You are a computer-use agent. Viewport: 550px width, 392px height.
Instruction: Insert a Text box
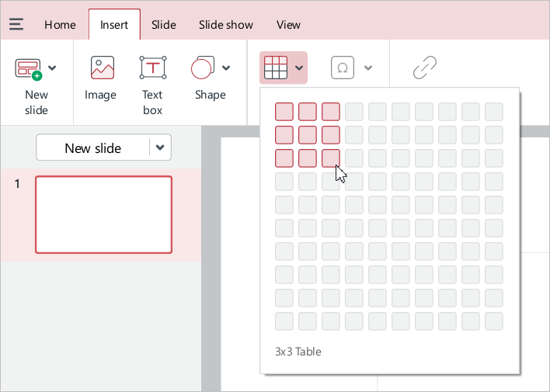point(152,68)
